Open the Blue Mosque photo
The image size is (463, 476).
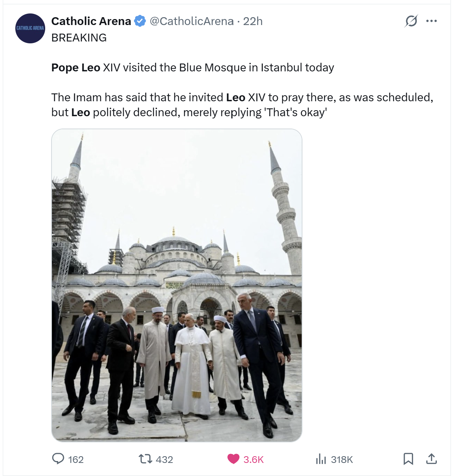point(177,285)
